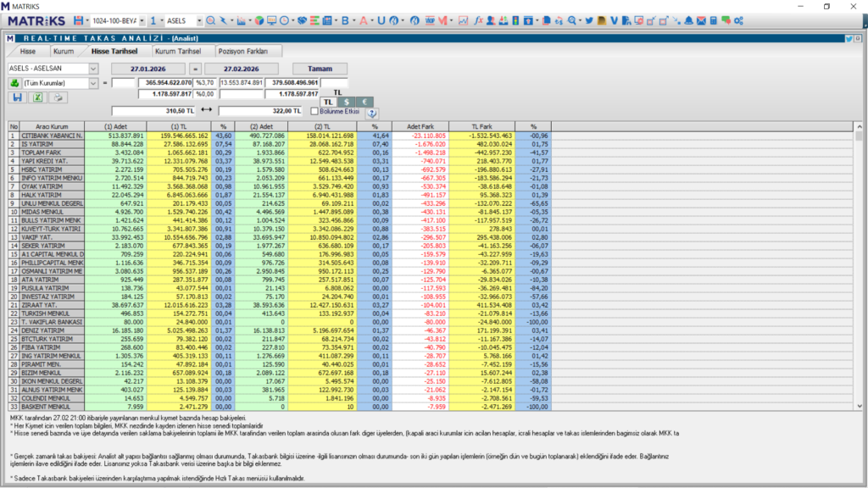Export table with the Excel icon

(37, 97)
